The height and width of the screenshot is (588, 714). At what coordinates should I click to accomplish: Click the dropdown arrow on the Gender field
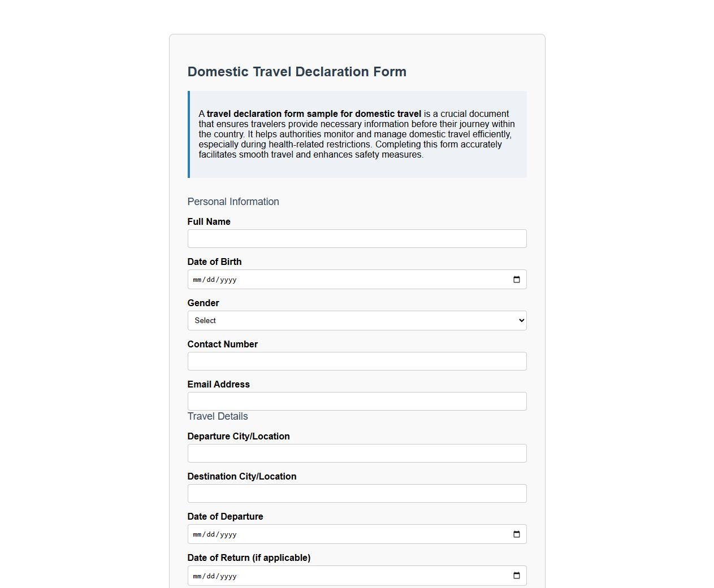520,320
